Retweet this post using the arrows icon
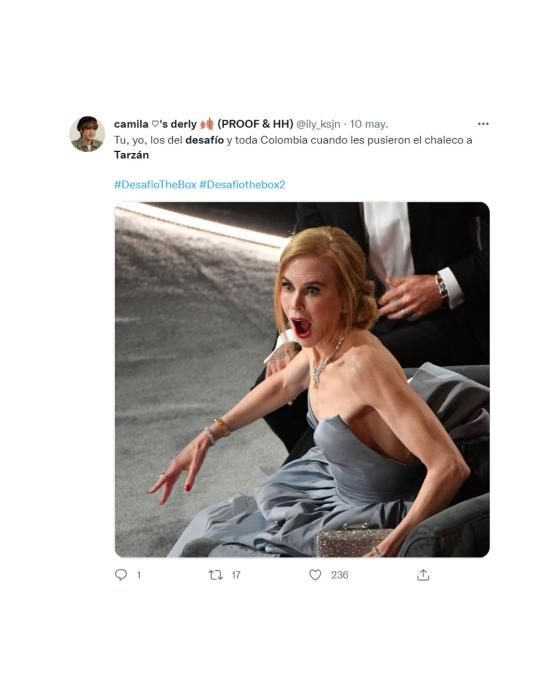 click(216, 575)
